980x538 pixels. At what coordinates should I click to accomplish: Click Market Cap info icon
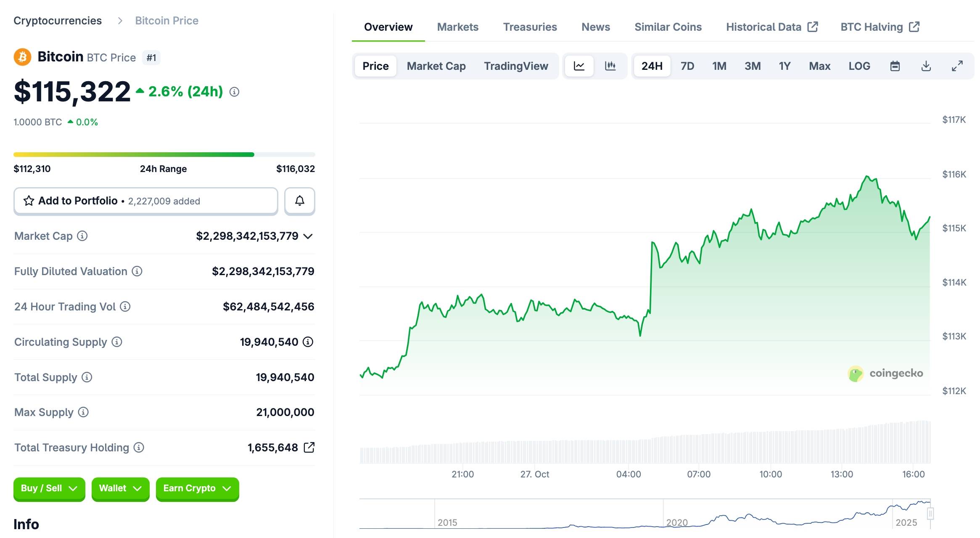pyautogui.click(x=82, y=236)
